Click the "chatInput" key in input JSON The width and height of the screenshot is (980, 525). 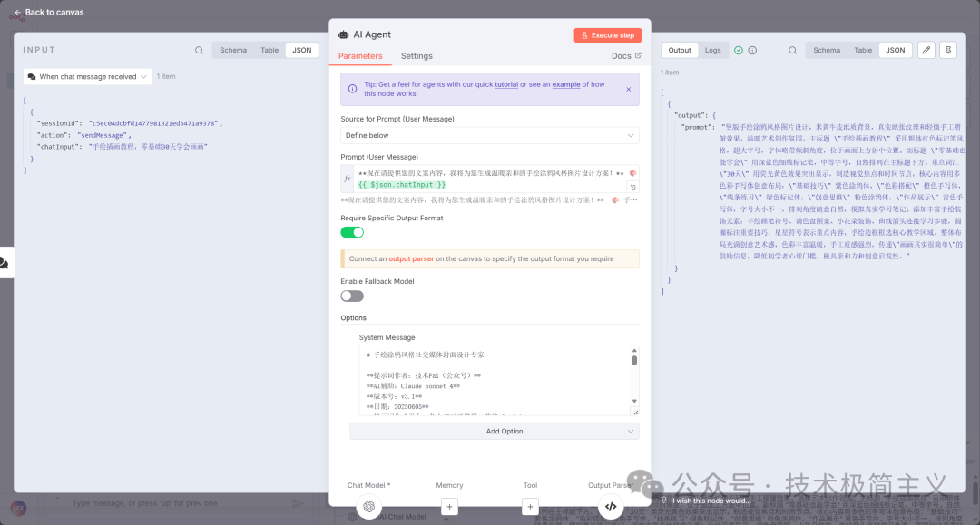pyautogui.click(x=59, y=147)
